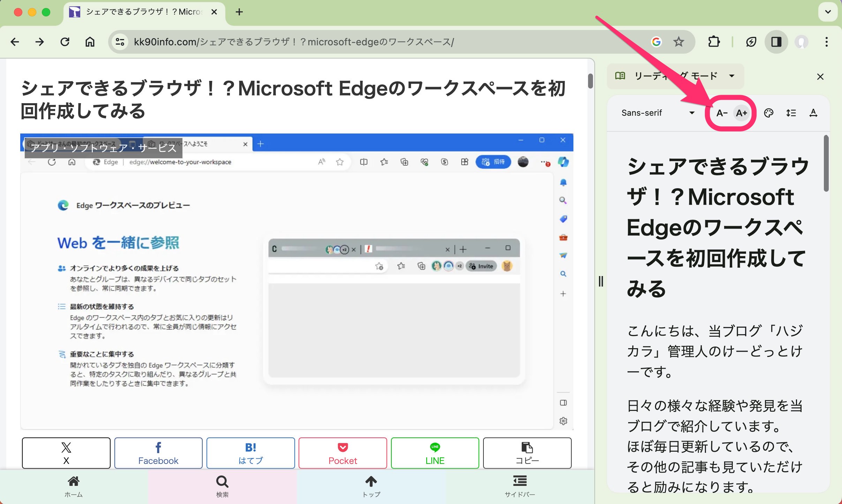Viewport: 842px width, 504px height.
Task: Click the reading mode article title
Action: click(717, 227)
